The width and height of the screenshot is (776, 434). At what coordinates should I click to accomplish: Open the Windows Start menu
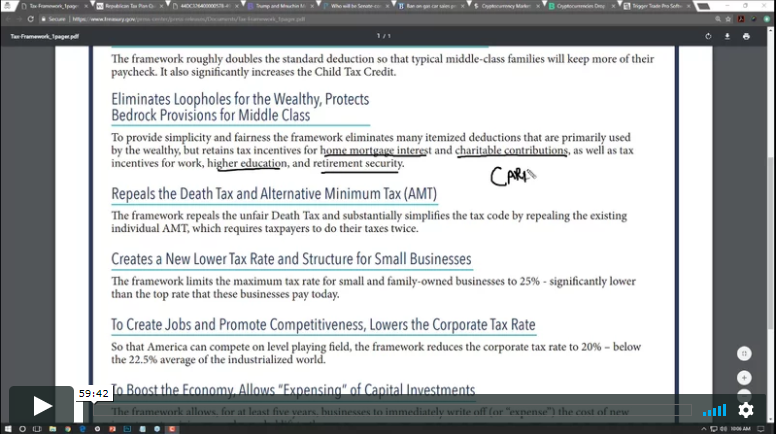point(8,427)
